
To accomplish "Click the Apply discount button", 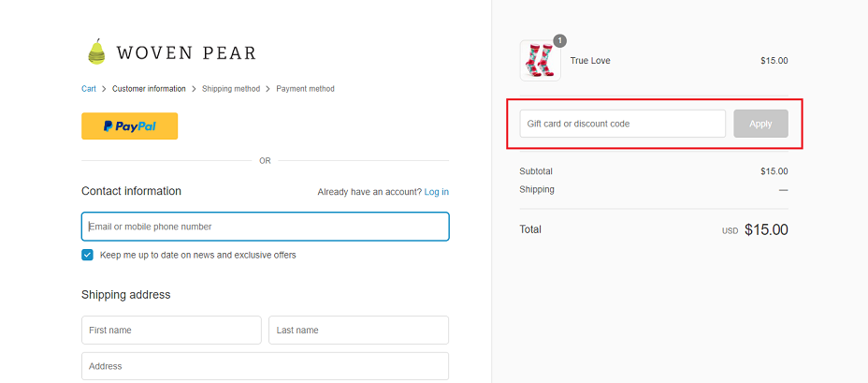I will point(760,124).
